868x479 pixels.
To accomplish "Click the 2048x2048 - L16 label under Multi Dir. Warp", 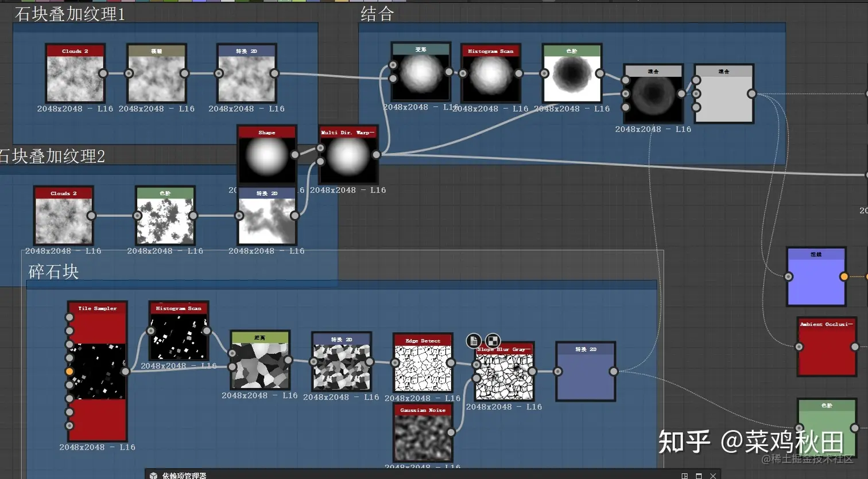I will coord(348,190).
